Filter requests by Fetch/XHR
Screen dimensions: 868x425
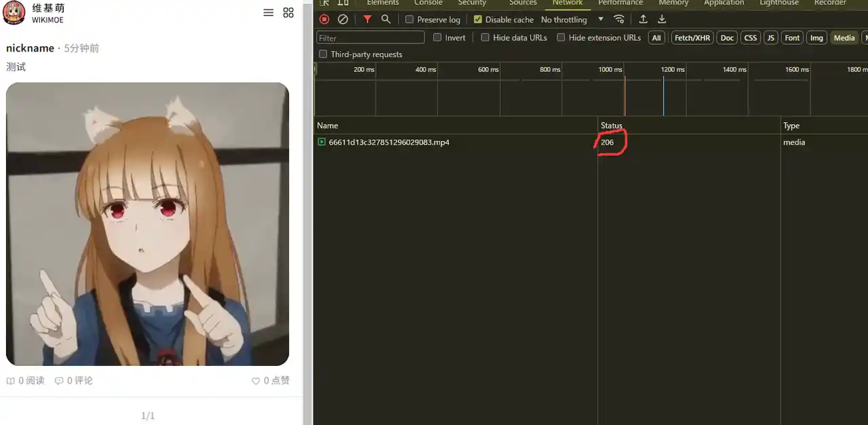coord(692,38)
